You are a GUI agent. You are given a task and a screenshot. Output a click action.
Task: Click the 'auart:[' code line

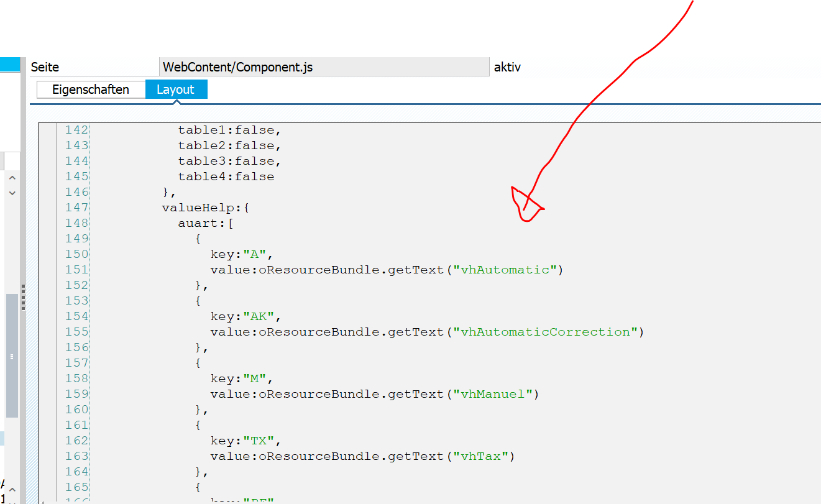click(x=206, y=223)
